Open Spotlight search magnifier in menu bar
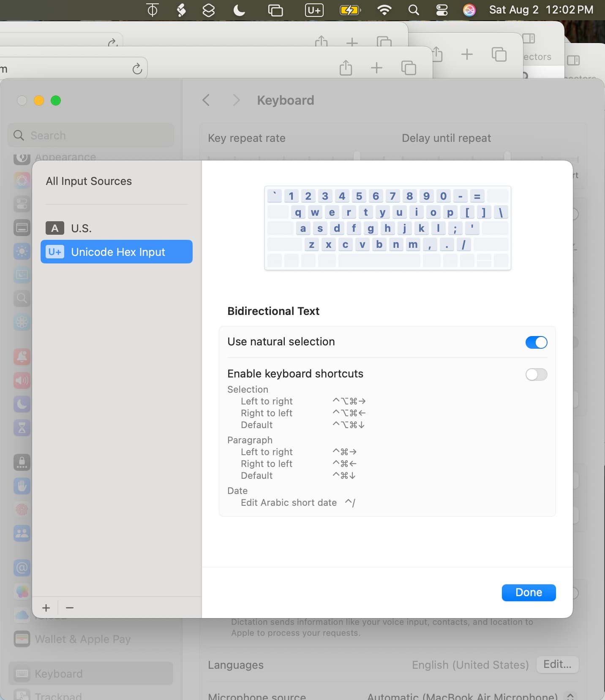Image resolution: width=605 pixels, height=700 pixels. 414,10
